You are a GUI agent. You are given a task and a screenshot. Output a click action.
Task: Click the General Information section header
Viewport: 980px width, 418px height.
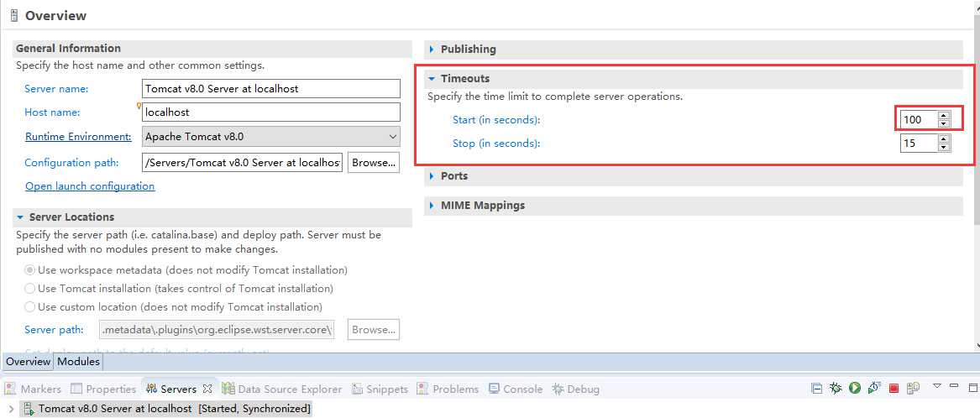pos(212,49)
